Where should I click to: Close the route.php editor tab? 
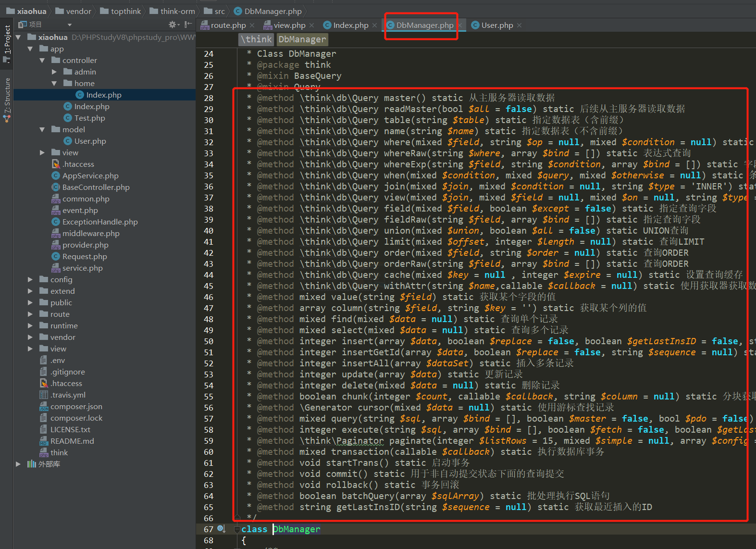pos(252,25)
